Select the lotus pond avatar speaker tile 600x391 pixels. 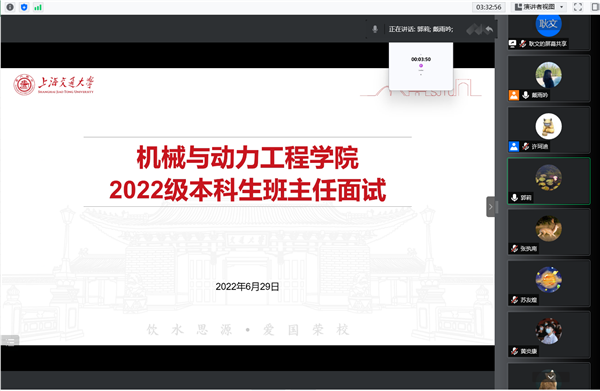[x=548, y=181]
